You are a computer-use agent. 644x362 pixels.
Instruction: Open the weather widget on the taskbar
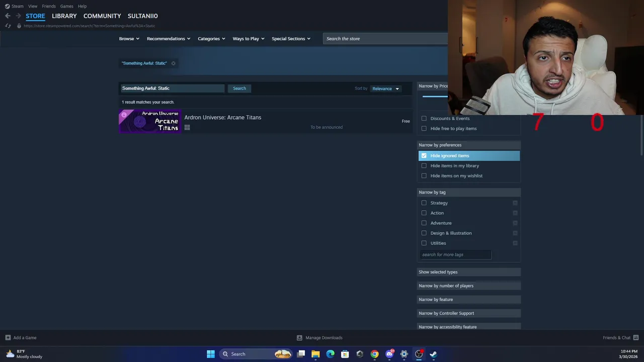point(24,354)
